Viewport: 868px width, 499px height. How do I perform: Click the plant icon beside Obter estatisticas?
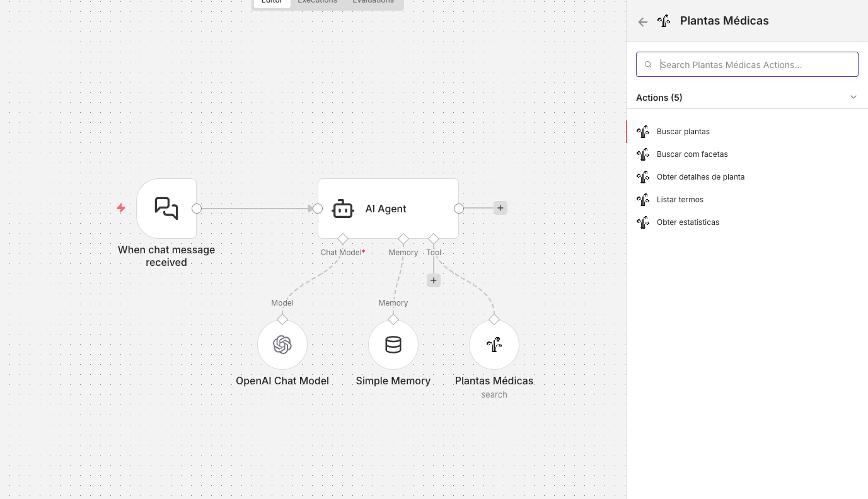tap(643, 222)
